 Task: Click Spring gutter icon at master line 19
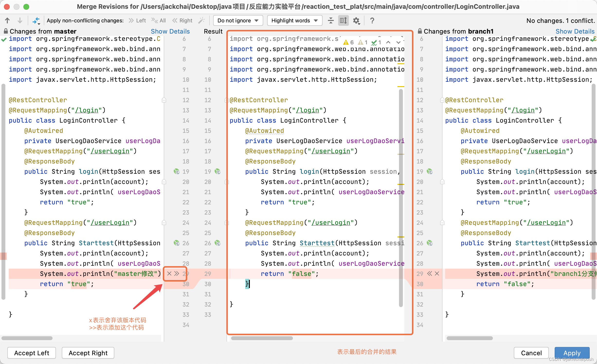(x=177, y=172)
